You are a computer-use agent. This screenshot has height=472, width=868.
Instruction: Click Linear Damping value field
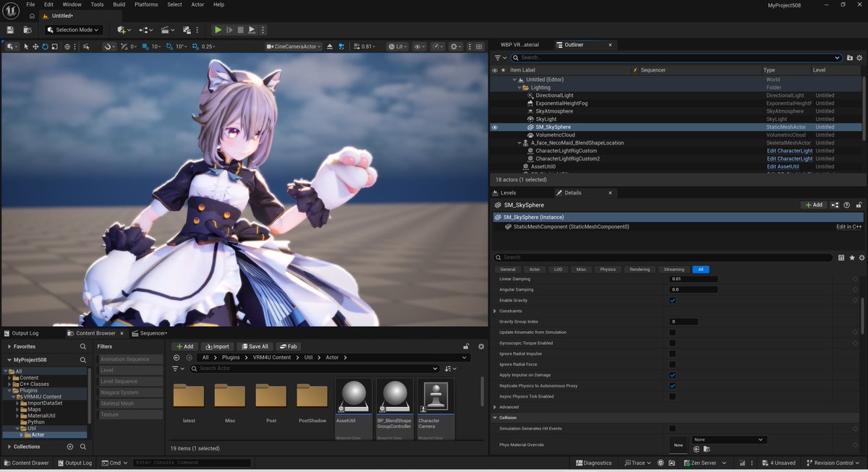(694, 279)
